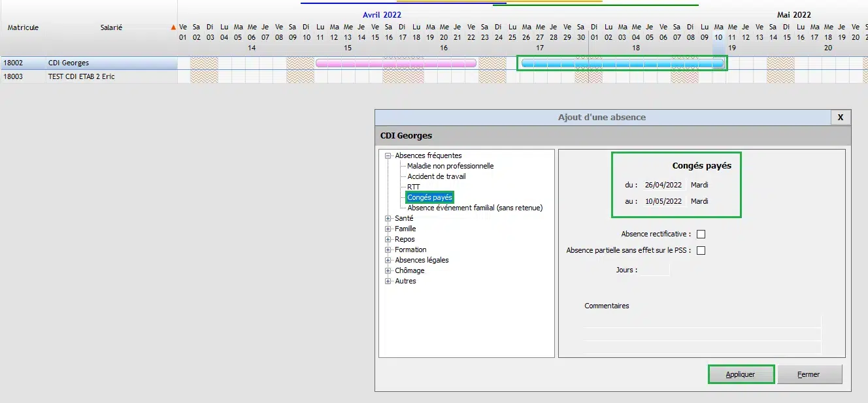Expand the Formation category

[388, 250]
